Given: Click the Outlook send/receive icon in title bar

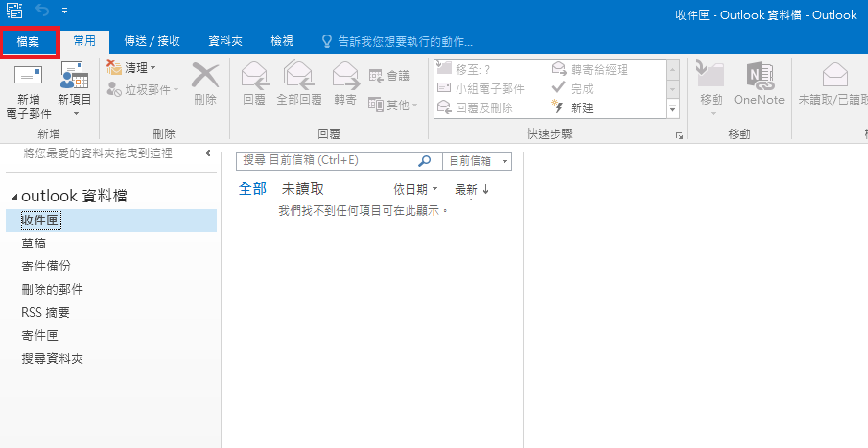Looking at the screenshot, I should (14, 10).
